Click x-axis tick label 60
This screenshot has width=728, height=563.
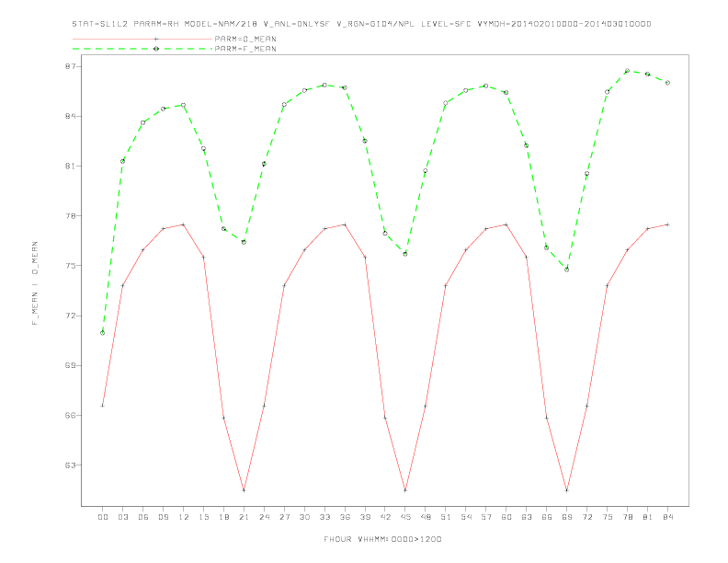point(506,517)
